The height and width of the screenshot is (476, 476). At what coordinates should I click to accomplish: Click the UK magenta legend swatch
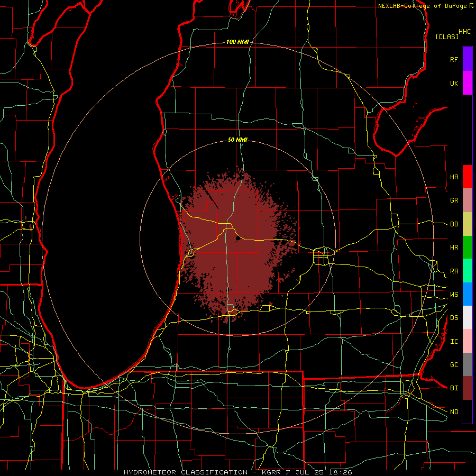click(x=467, y=83)
